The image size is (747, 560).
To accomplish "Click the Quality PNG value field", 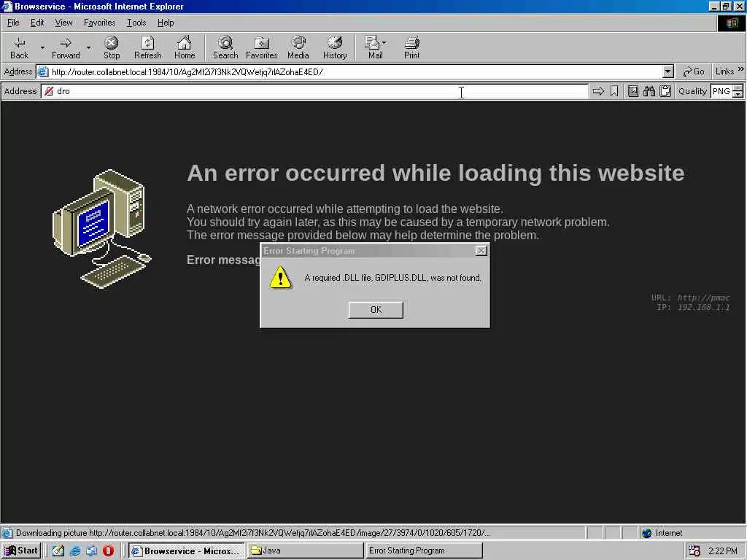I will [x=721, y=91].
